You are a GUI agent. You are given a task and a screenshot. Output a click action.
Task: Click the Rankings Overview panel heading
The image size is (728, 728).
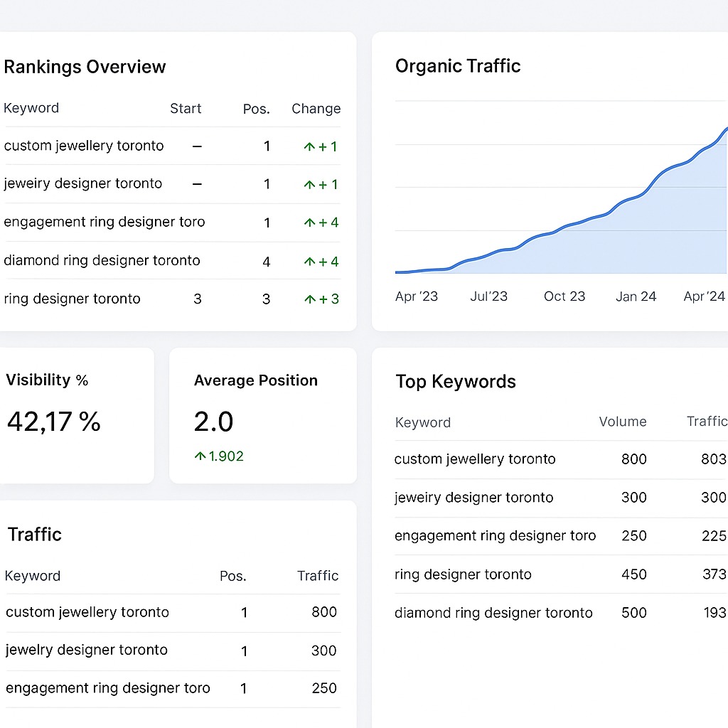(85, 67)
